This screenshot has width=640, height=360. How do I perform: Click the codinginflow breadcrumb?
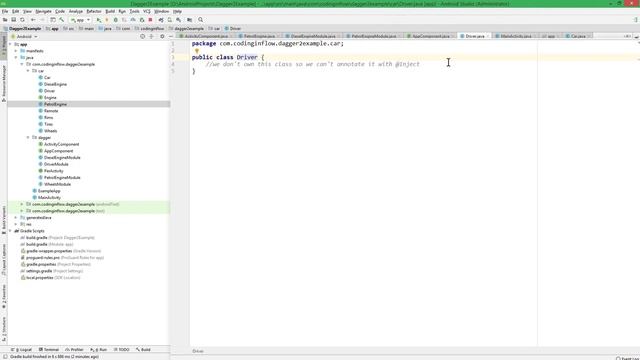[150, 29]
